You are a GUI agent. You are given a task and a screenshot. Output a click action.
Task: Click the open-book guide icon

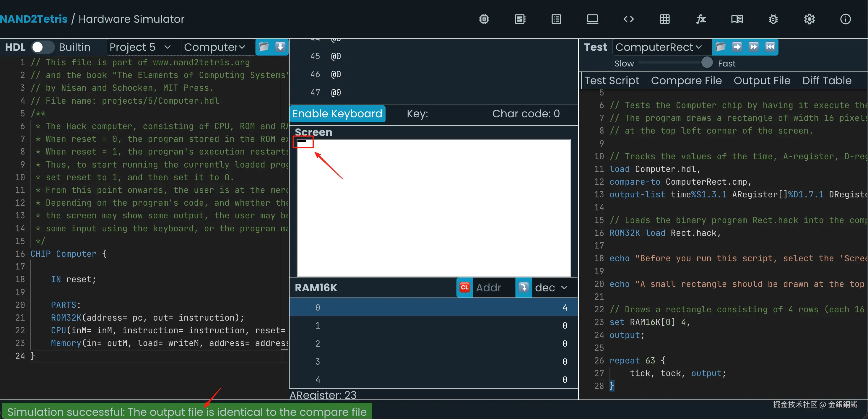(x=737, y=19)
